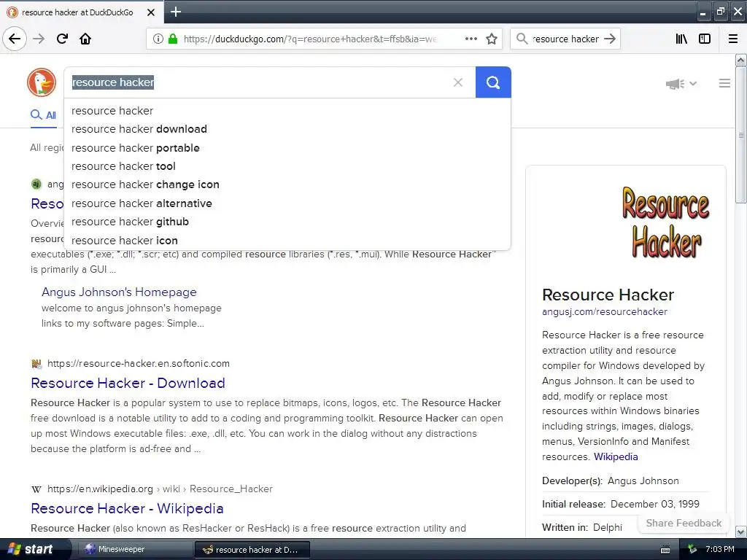
Task: Click the green aj favicon
Action: tap(36, 184)
